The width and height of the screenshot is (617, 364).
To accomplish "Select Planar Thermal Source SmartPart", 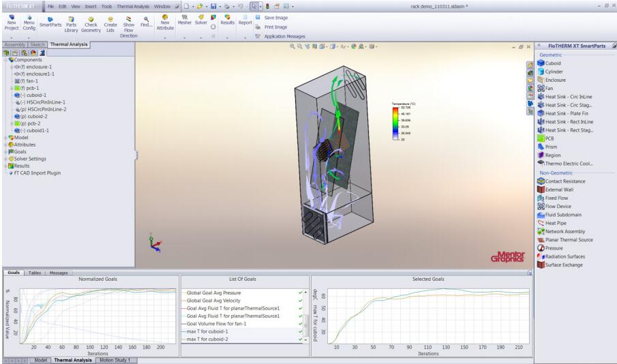I will [565, 240].
